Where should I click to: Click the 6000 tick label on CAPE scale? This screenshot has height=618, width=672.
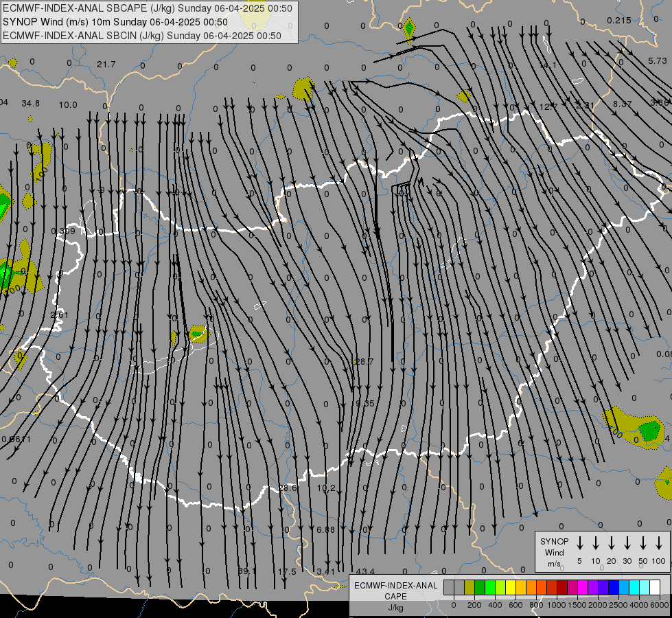[660, 605]
